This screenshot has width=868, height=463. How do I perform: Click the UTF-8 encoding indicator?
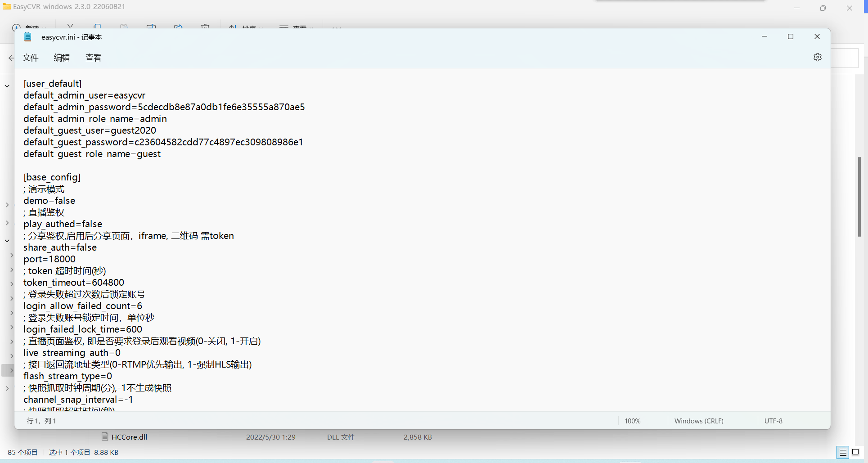[774, 421]
